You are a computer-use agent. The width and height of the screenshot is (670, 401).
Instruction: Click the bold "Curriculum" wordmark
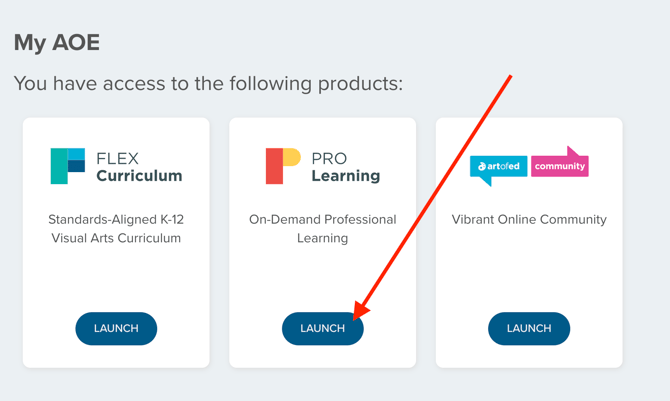pos(139,176)
